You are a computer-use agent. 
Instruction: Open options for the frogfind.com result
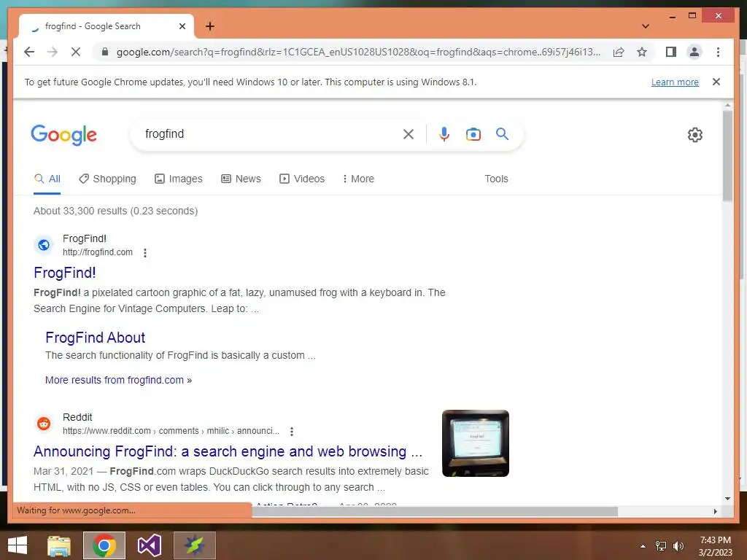(145, 253)
